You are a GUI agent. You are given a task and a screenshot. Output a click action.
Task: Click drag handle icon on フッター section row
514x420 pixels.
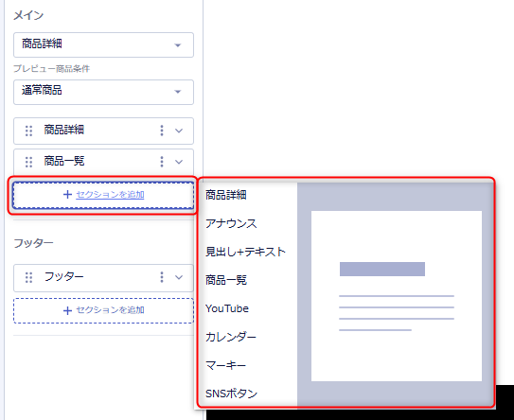click(x=28, y=277)
